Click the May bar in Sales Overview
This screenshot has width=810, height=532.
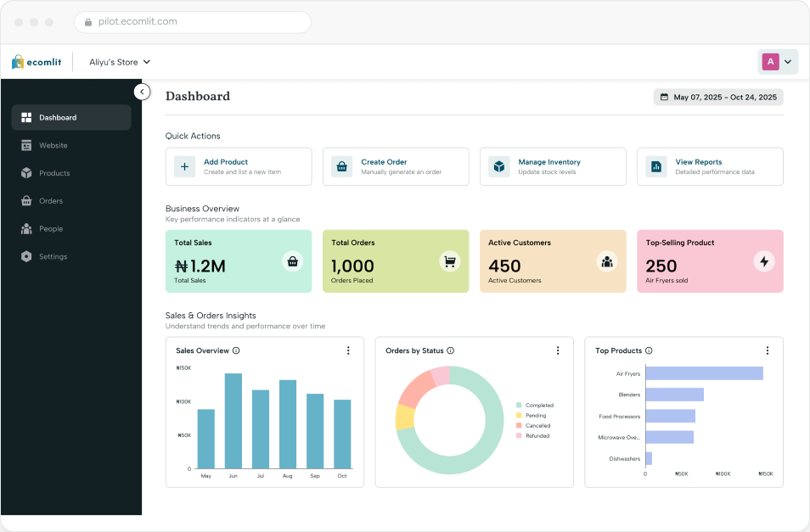click(206, 439)
